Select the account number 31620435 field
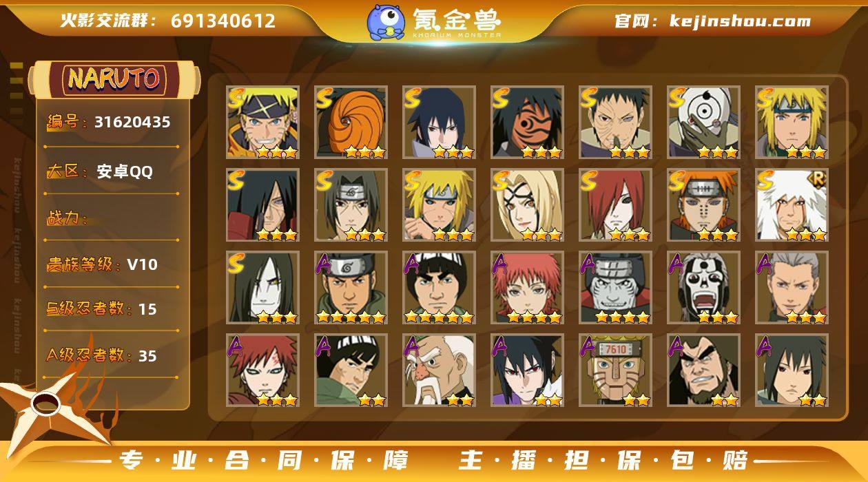 [112, 123]
